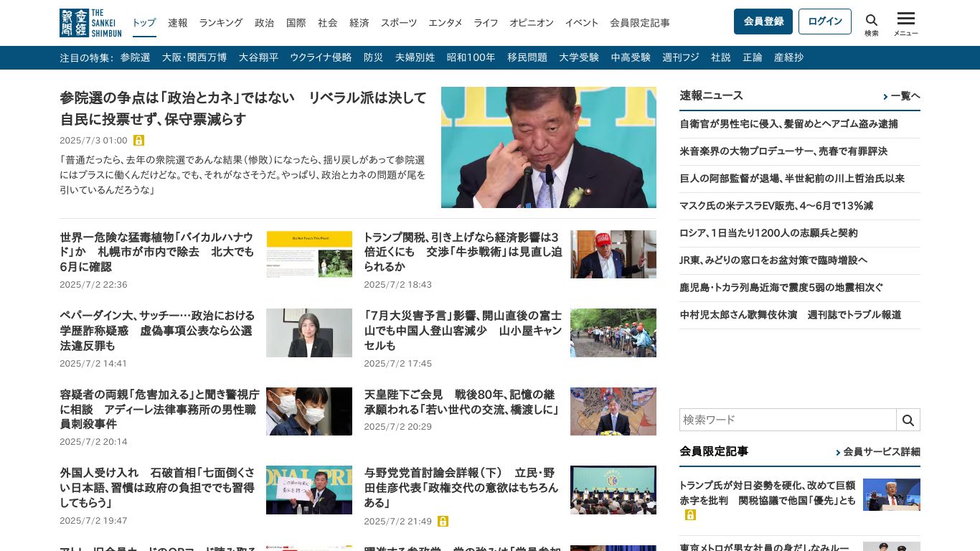Open 米音楽界の大物プロデューサー news item
Viewport: 980px width, 551px height.
tap(784, 151)
